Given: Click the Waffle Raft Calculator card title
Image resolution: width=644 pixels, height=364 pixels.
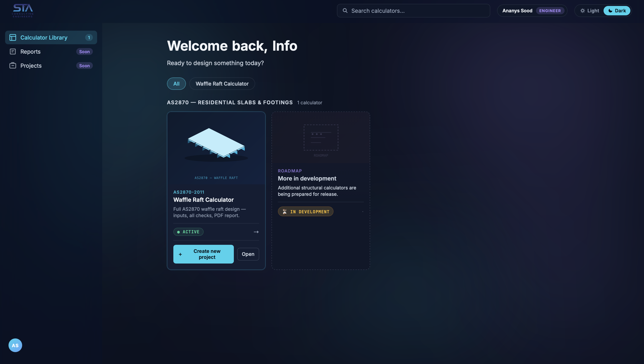Looking at the screenshot, I should point(203,200).
